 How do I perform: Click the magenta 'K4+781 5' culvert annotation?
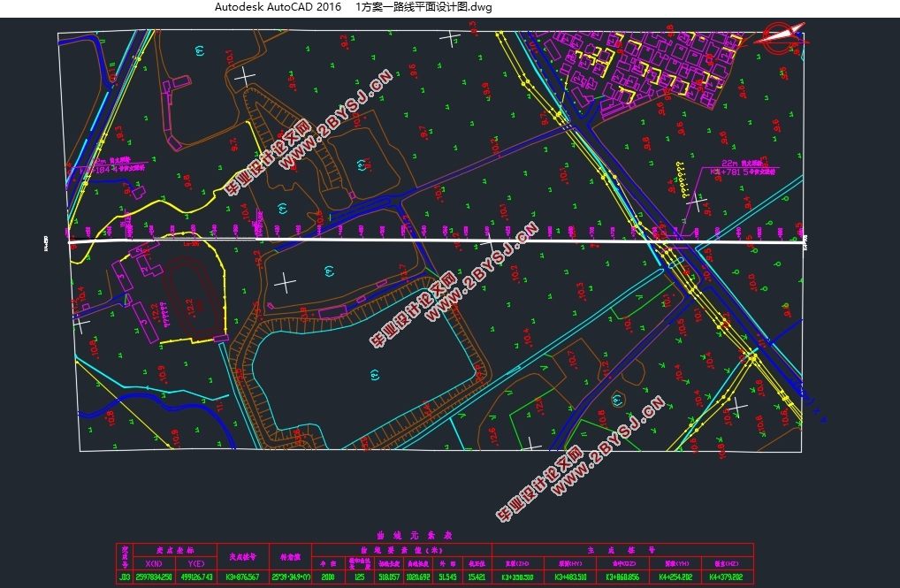pyautogui.click(x=743, y=172)
